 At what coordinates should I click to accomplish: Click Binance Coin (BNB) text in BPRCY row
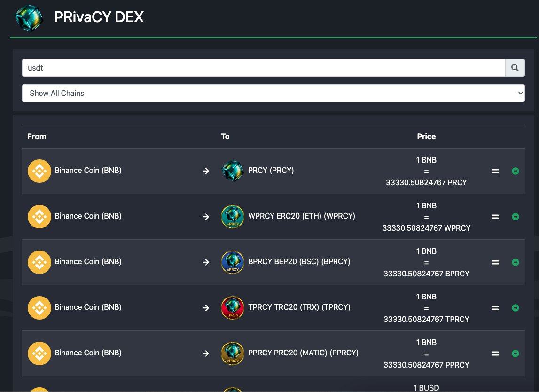coord(88,262)
